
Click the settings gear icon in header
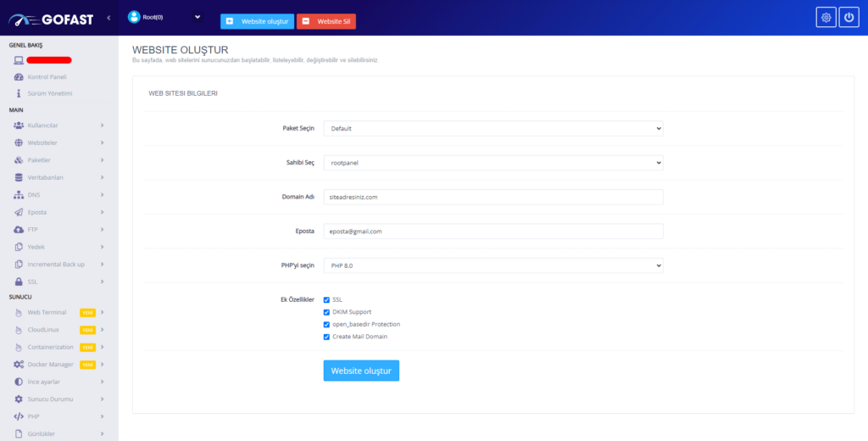826,18
